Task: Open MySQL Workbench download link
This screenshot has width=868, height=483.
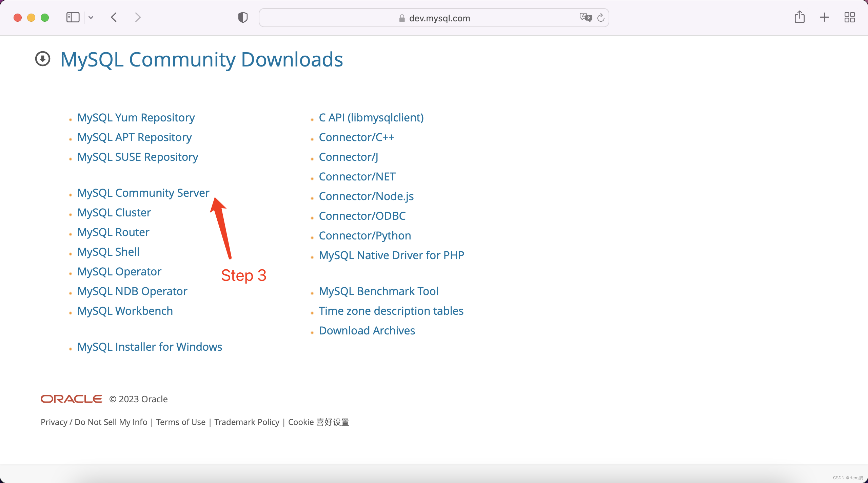Action: coord(125,311)
